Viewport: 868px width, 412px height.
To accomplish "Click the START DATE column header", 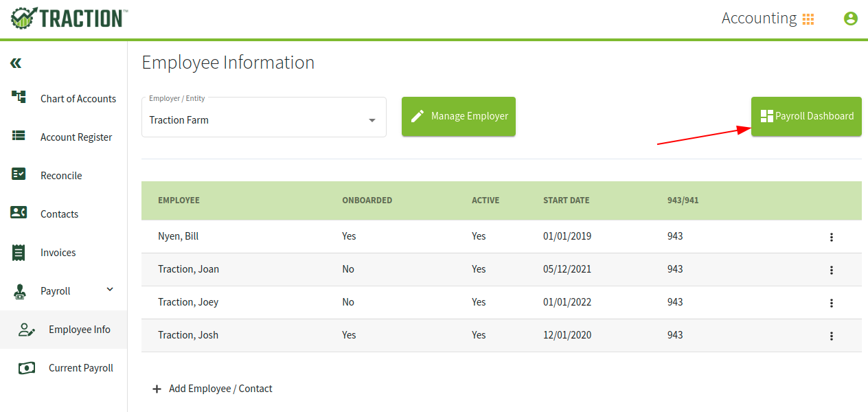I will pos(567,201).
